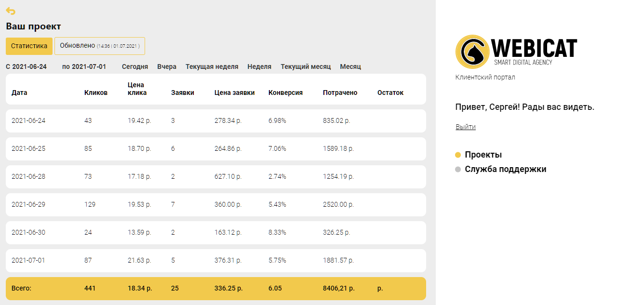Select the 2021-06-24 date cell
This screenshot has height=305, width=644.
(x=28, y=120)
